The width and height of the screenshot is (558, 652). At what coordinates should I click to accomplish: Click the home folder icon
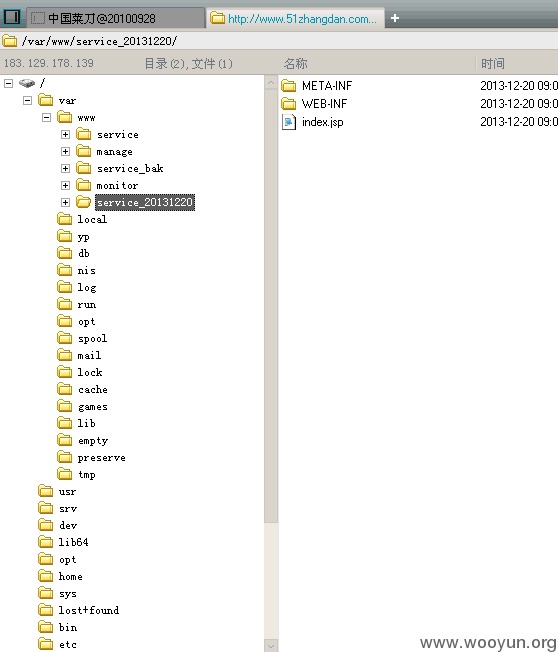click(x=46, y=576)
